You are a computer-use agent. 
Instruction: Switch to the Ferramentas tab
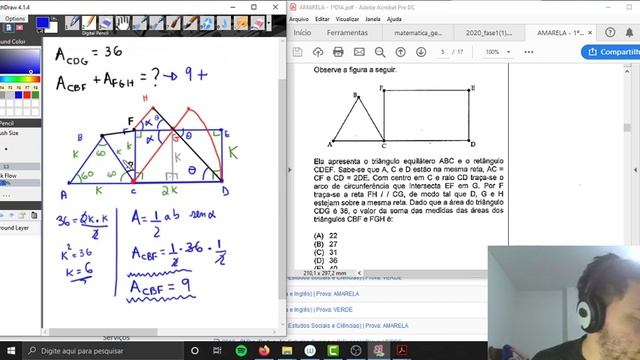(347, 33)
